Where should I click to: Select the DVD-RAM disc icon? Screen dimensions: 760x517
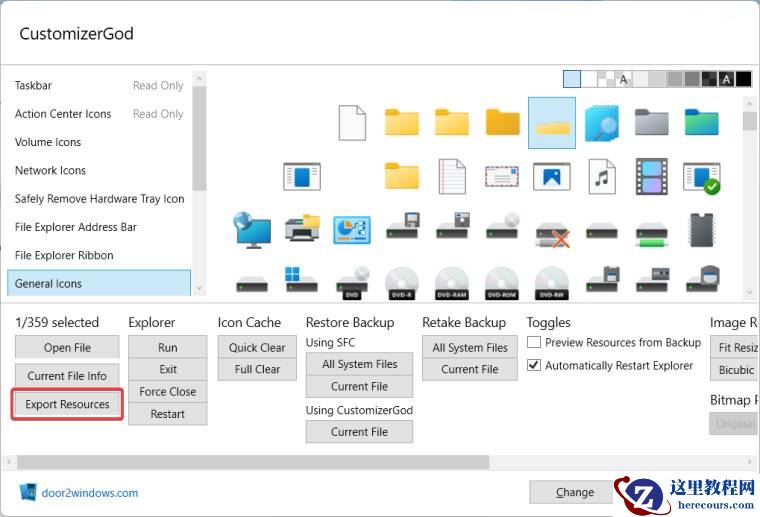[452, 282]
